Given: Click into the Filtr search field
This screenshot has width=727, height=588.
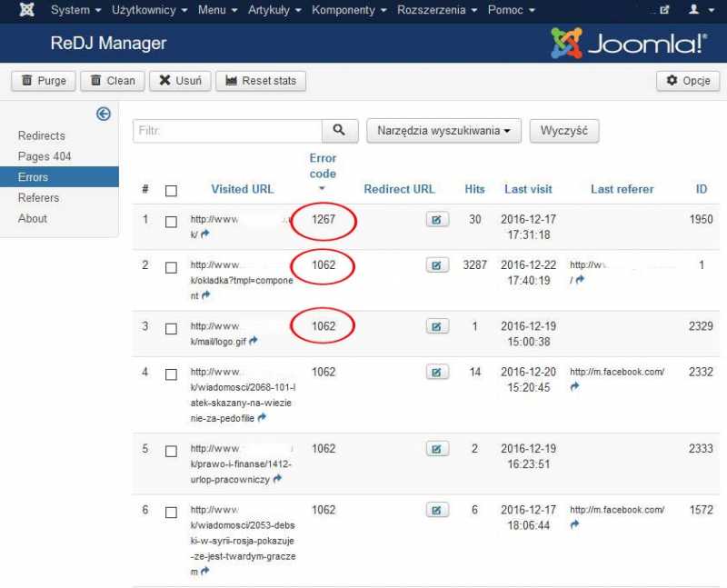Looking at the screenshot, I should pos(227,131).
